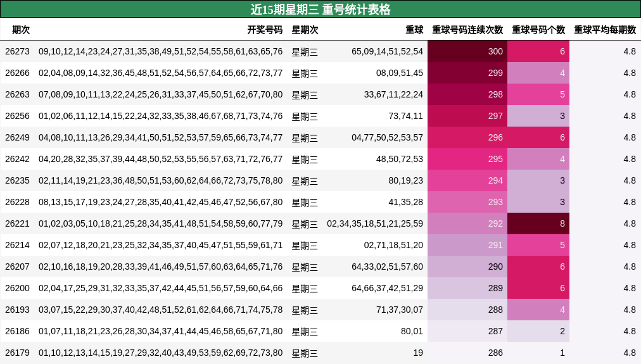The height and width of the screenshot is (364, 641).
Task: Click draw numbers starting 01,02,03,05,10
Action: [x=161, y=224]
